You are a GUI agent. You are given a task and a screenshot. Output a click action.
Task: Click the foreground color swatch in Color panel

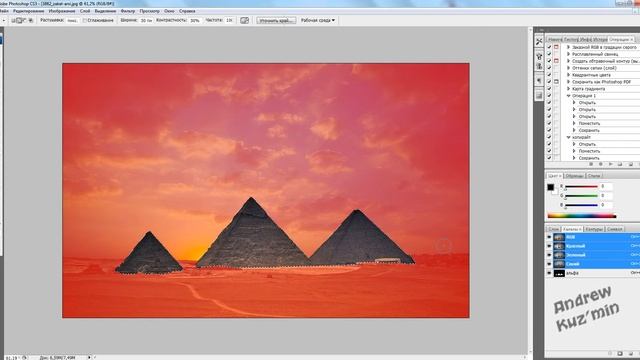click(x=551, y=187)
